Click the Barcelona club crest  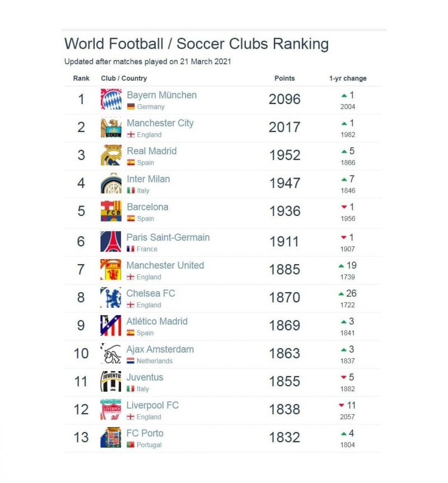pyautogui.click(x=111, y=212)
